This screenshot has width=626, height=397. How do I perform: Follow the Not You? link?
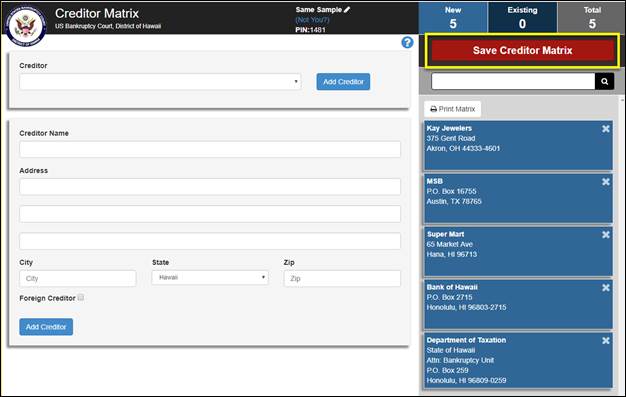[312, 20]
